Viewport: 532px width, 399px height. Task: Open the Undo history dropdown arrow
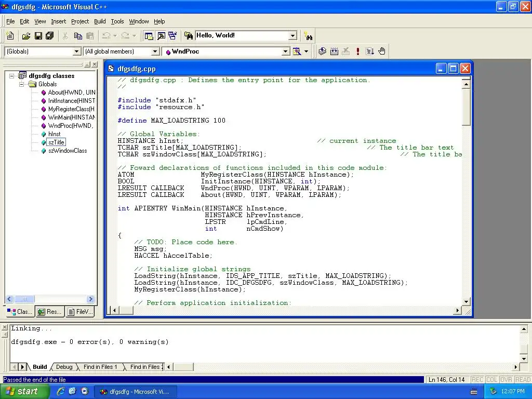(x=115, y=36)
